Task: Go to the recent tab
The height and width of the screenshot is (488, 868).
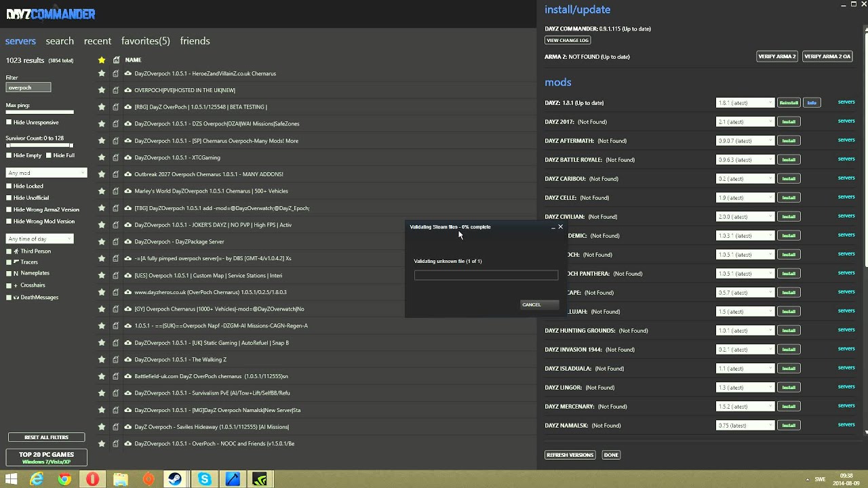Action: click(98, 41)
